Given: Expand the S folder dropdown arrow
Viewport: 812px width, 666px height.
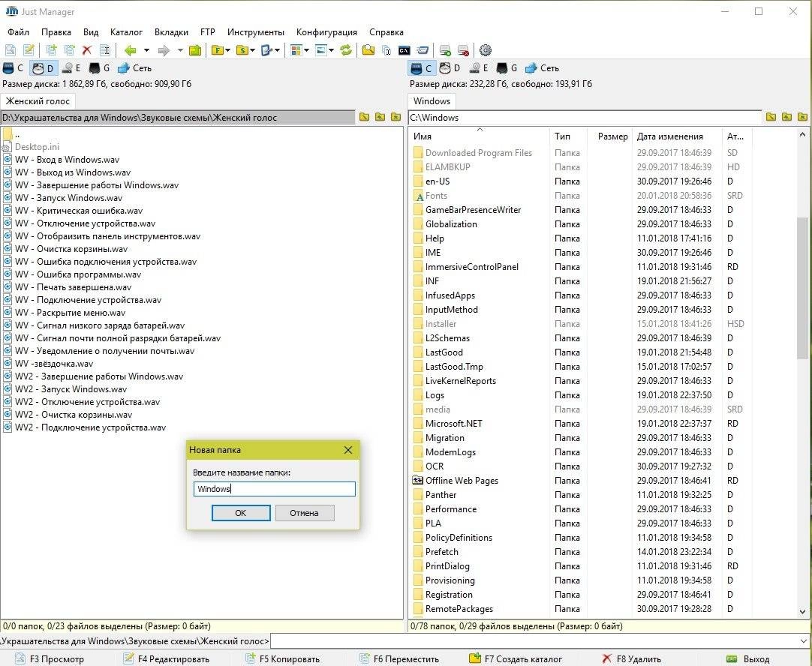Looking at the screenshot, I should pyautogui.click(x=252, y=50).
